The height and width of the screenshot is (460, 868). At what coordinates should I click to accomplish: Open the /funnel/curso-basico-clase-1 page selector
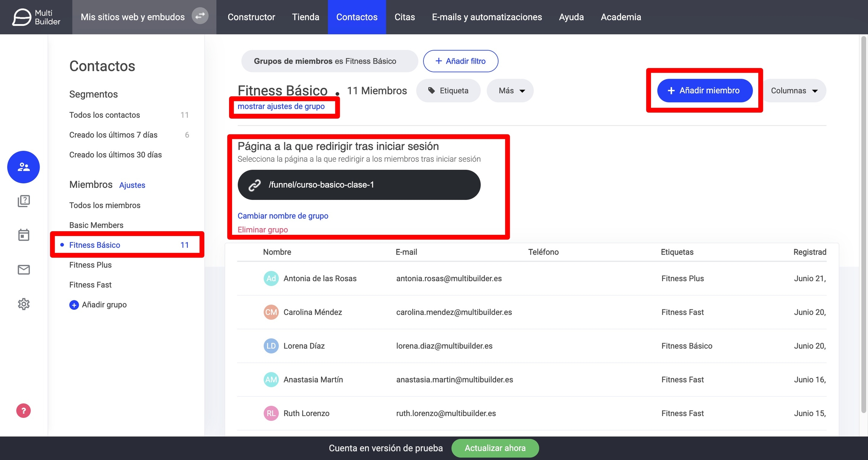359,185
